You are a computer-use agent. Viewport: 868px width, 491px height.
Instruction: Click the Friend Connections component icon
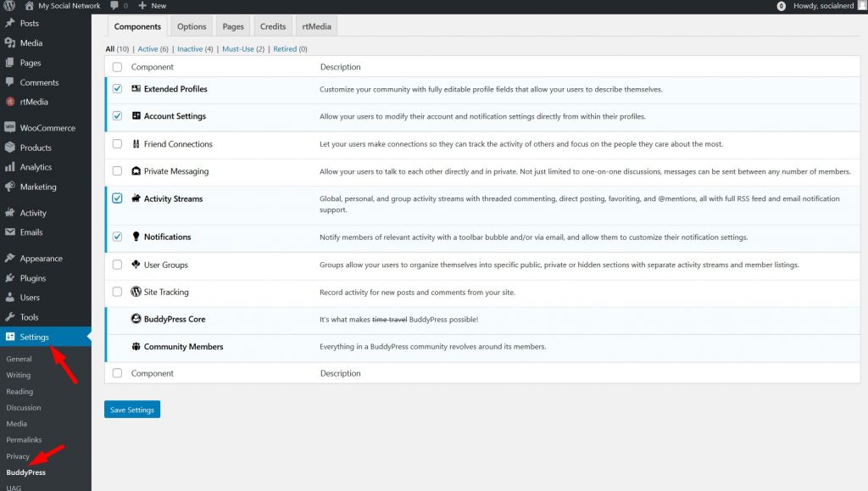click(136, 144)
